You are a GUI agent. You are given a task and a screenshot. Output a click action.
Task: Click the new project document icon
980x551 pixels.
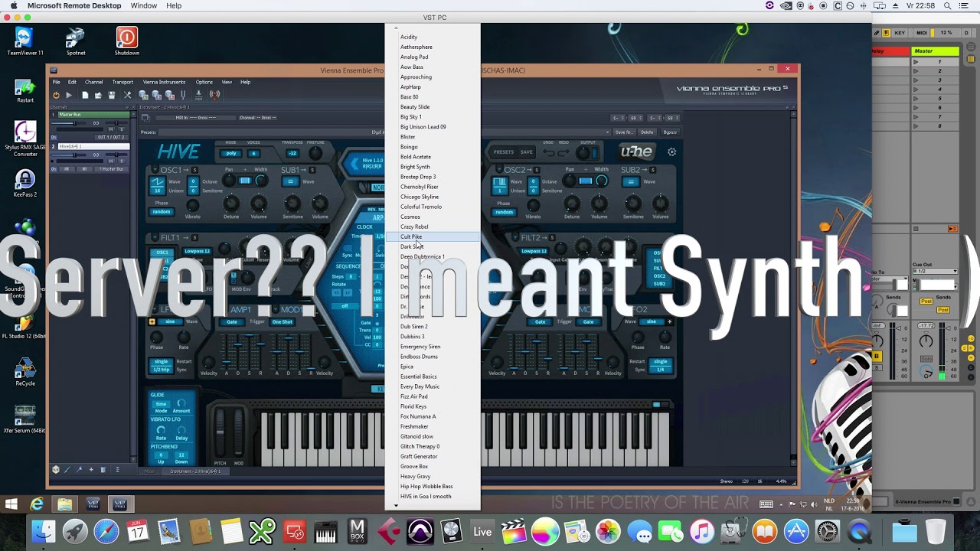[85, 95]
